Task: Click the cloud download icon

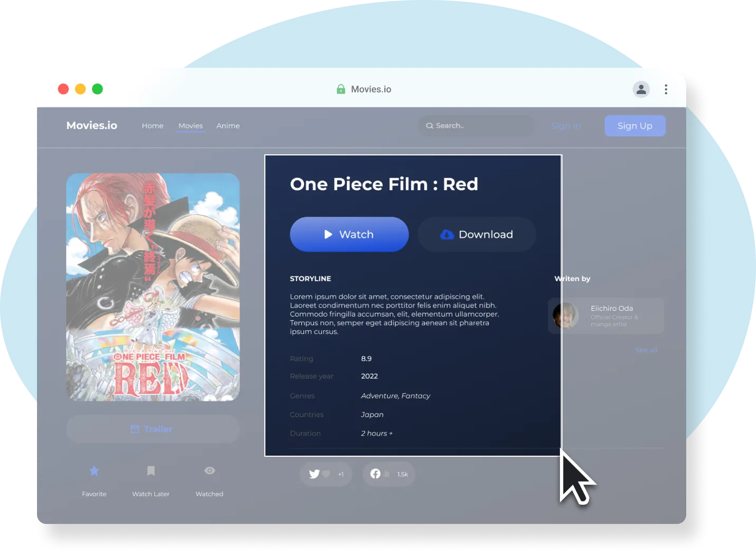Action: point(447,234)
